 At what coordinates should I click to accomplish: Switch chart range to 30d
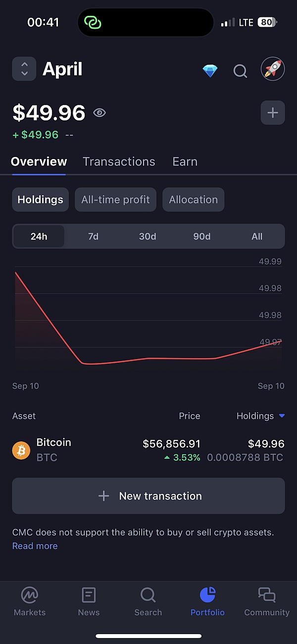pos(148,236)
